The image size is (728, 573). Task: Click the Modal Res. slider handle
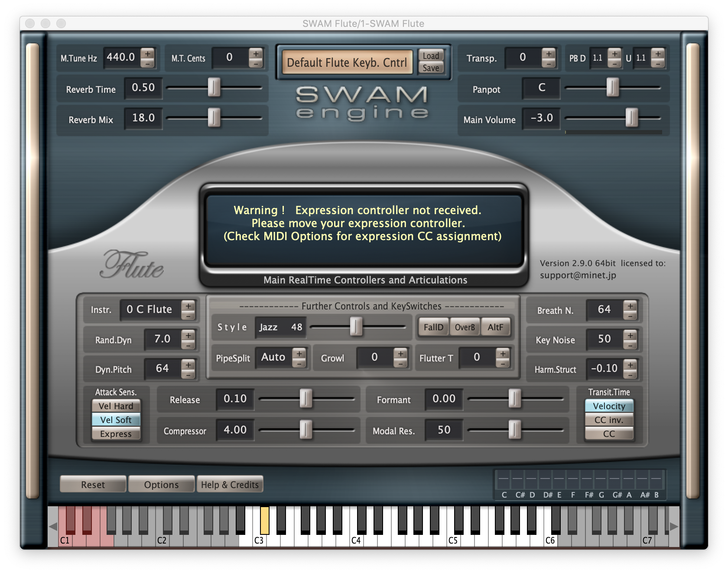click(x=514, y=430)
